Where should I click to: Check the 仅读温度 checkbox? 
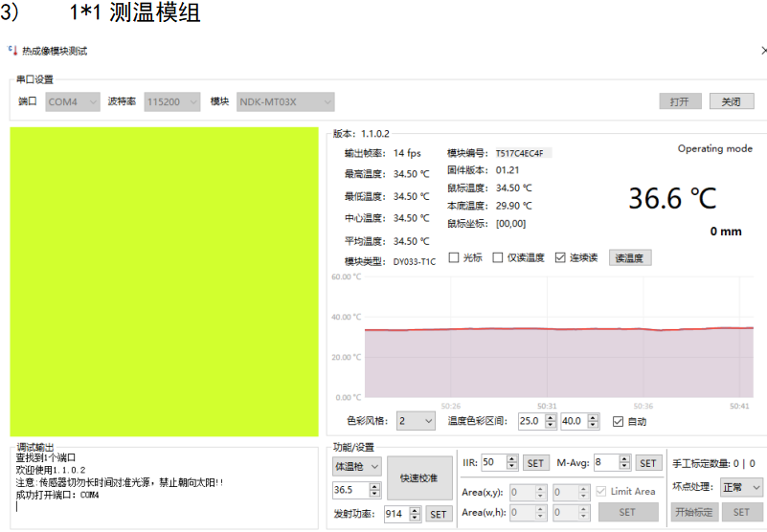(498, 257)
